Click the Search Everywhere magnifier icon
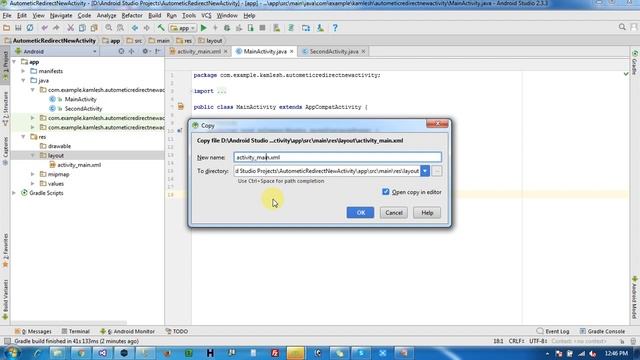The height and width of the screenshot is (360, 640). 622,27
